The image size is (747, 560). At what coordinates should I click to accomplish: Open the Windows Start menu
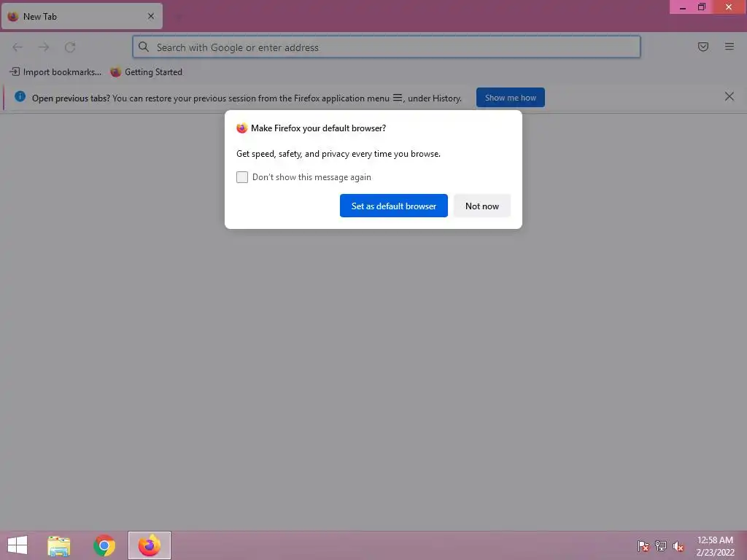[18, 545]
